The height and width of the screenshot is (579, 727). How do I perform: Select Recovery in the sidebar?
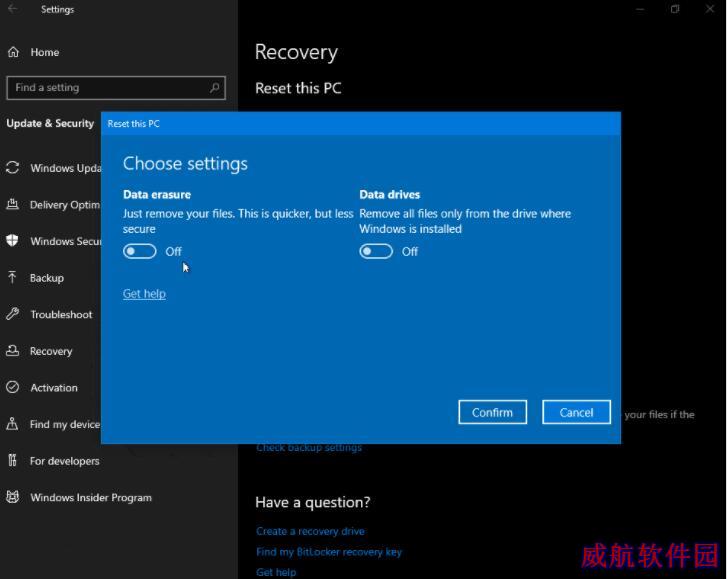[51, 351]
